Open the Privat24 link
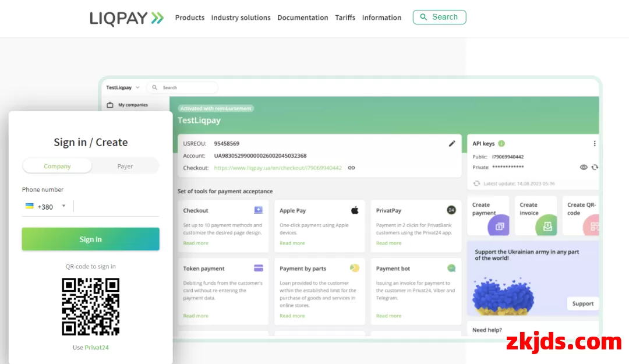Screen dimensions: 629x364 97,348
